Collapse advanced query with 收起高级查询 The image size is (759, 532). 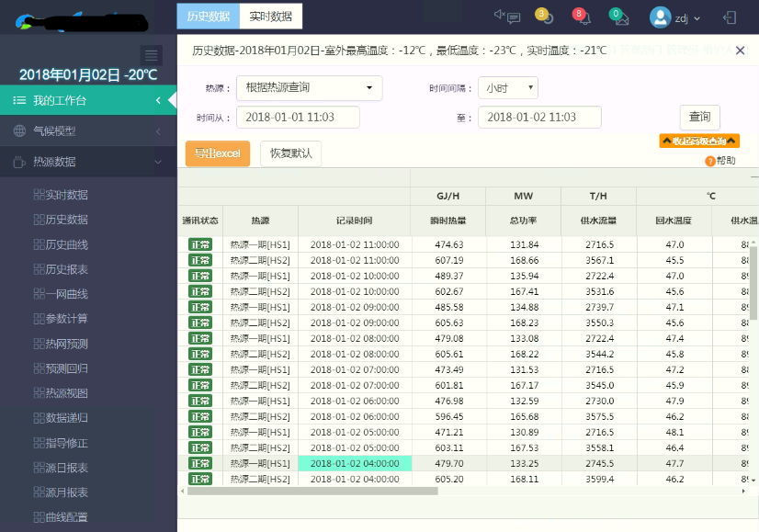tap(699, 141)
